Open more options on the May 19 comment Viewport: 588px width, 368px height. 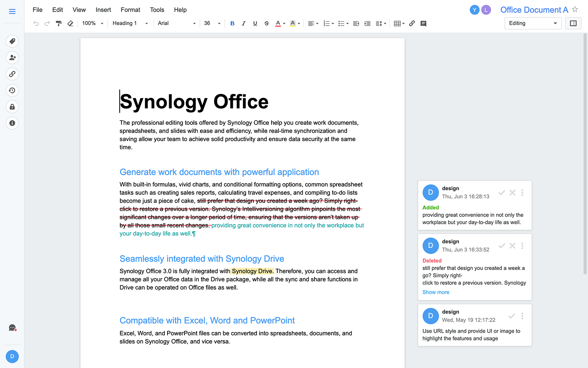[x=522, y=316]
